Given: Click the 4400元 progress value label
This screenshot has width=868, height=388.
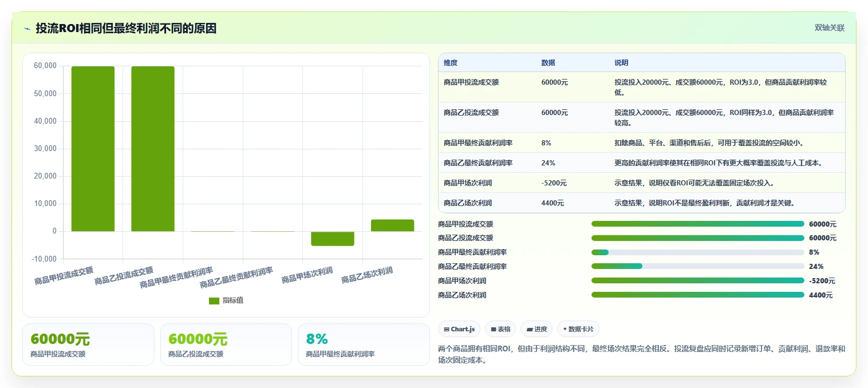Looking at the screenshot, I should pyautogui.click(x=821, y=295).
